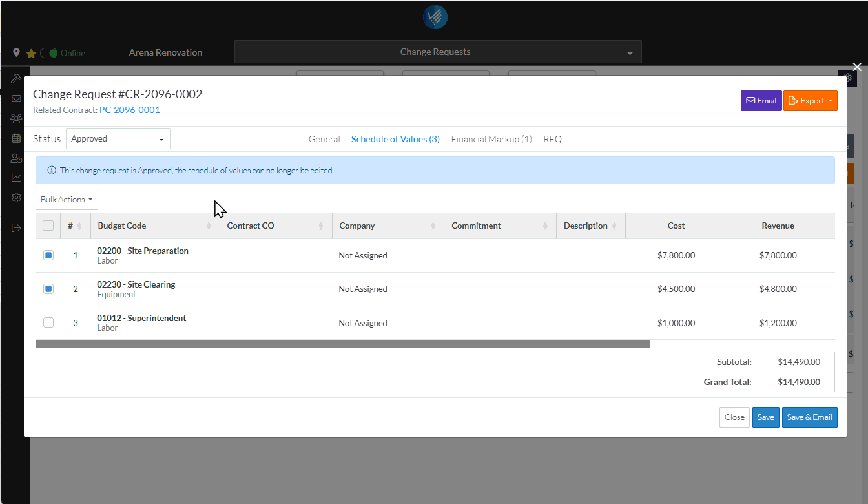Click Not Assigned in the Site Preparation row
The image size is (868, 504).
coord(363,255)
